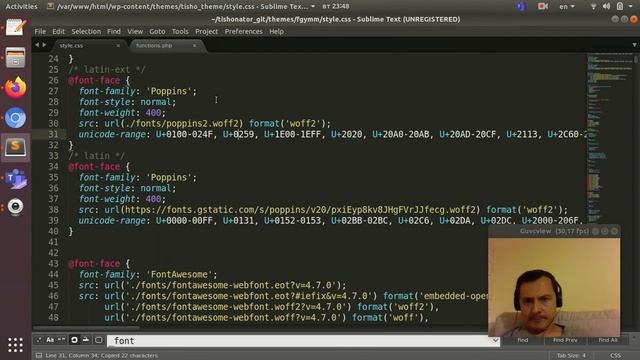
Task: Open the Tools menu
Action: (180, 31)
